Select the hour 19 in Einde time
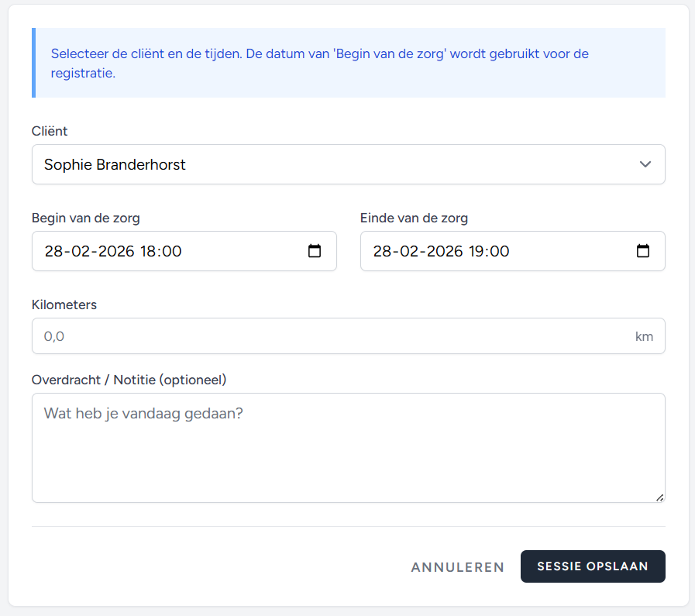Screen dimensions: 695x616 (477, 251)
